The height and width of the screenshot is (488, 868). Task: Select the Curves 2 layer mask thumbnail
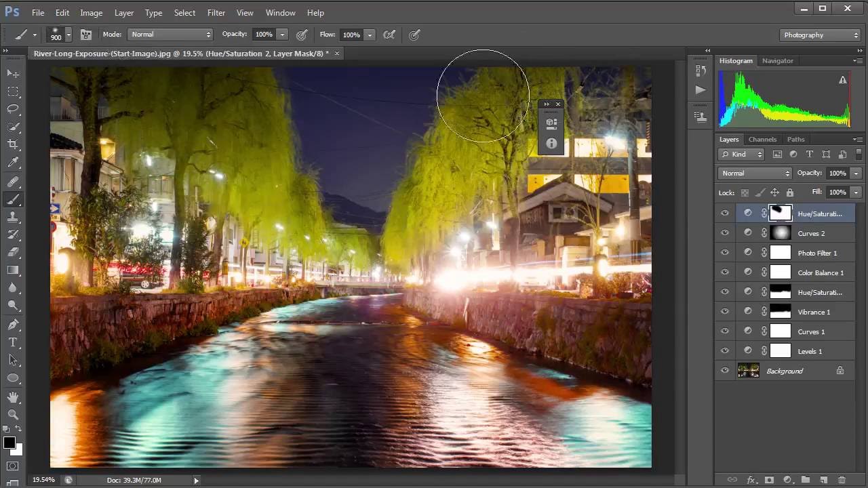pyautogui.click(x=781, y=233)
